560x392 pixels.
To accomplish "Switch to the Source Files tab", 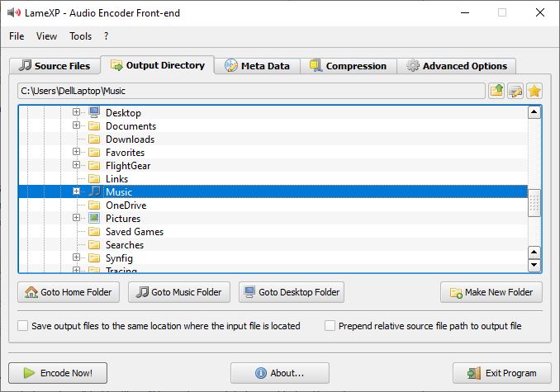I will click(x=55, y=66).
